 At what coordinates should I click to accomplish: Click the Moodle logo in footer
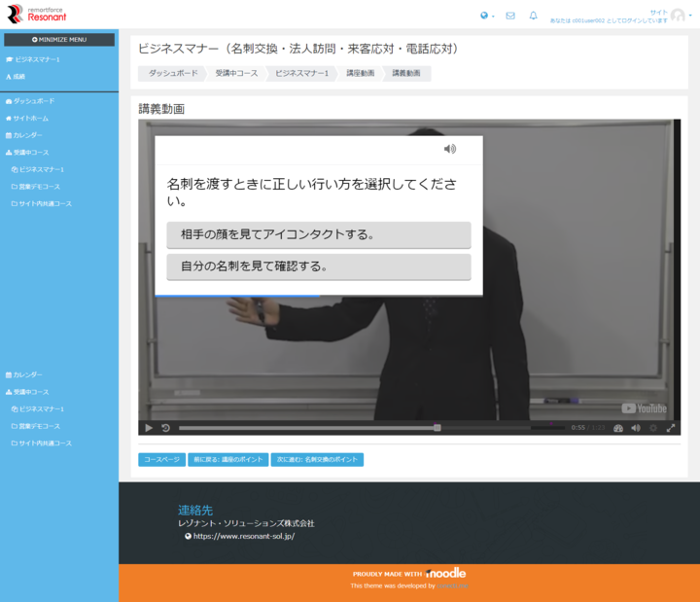[x=445, y=573]
